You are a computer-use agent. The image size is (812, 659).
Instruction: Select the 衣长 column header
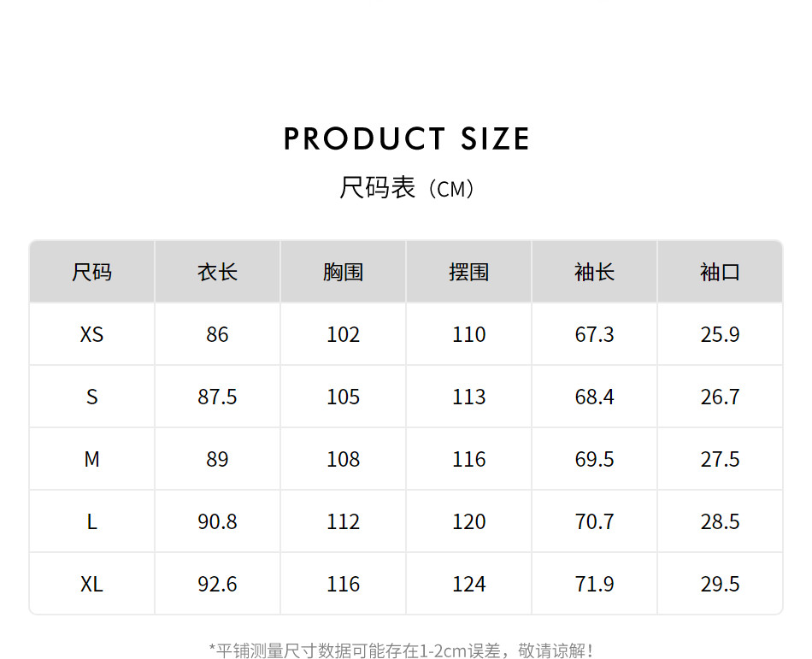218,273
